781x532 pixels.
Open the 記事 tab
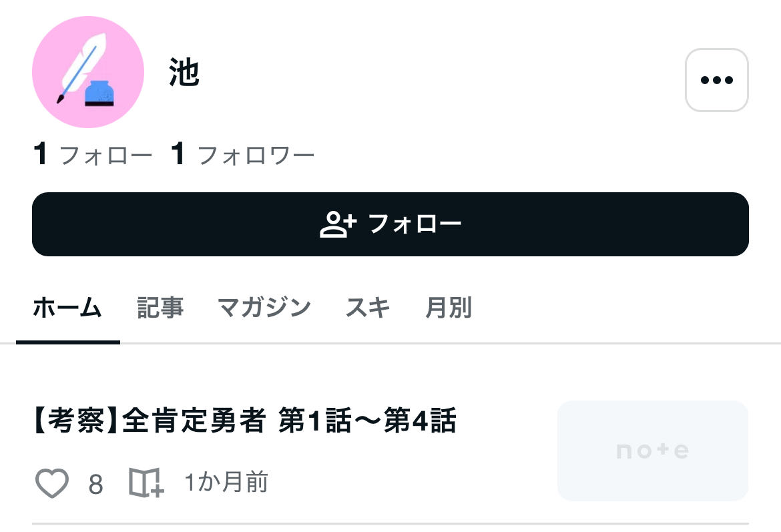click(x=160, y=308)
